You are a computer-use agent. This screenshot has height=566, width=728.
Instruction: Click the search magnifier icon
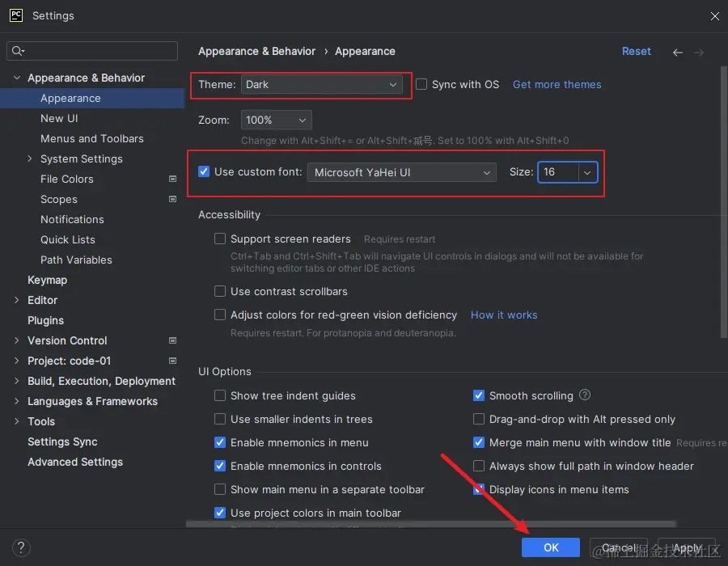18,51
